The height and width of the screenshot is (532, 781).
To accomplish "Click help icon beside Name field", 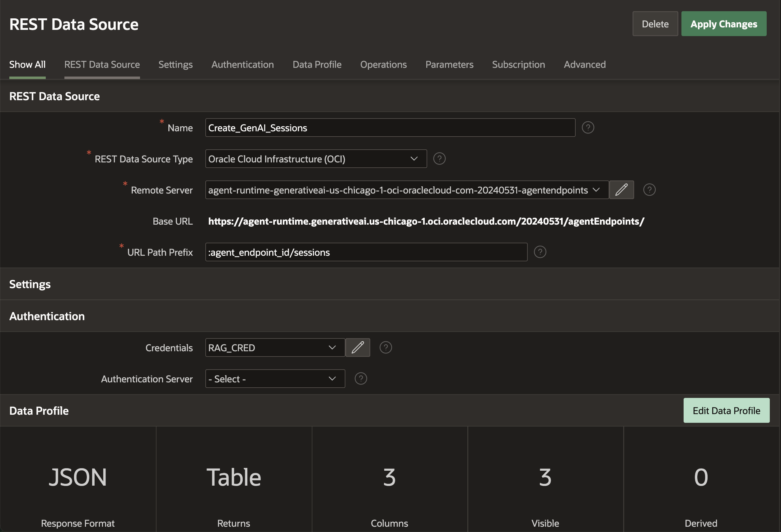I will pos(588,128).
